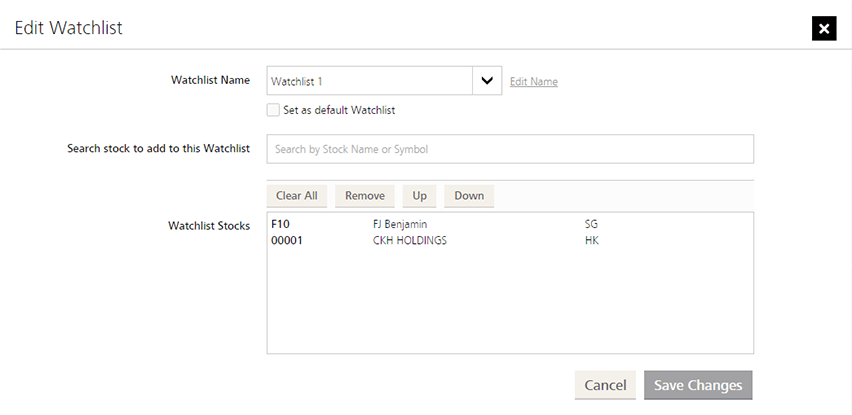Focus the stock search input field
852x415 pixels.
point(510,149)
